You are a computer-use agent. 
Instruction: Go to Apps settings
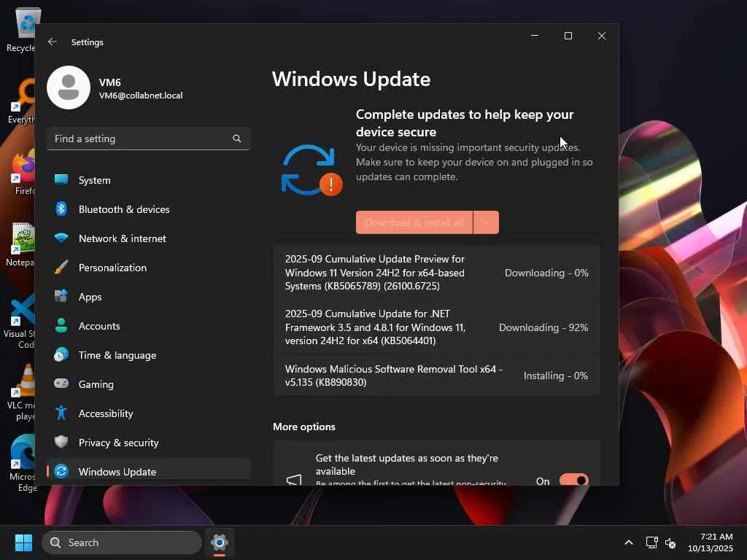149,297
